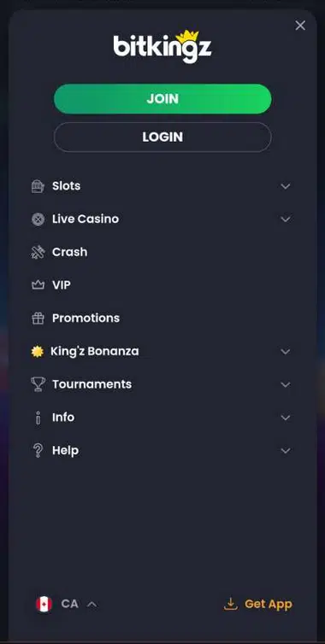
Task: Select the Crash menu entry
Action: coord(162,252)
